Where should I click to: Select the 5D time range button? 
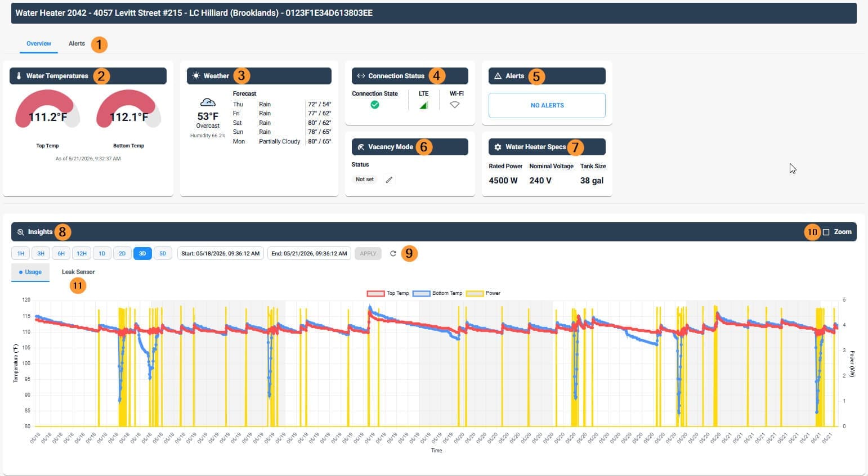pos(163,254)
